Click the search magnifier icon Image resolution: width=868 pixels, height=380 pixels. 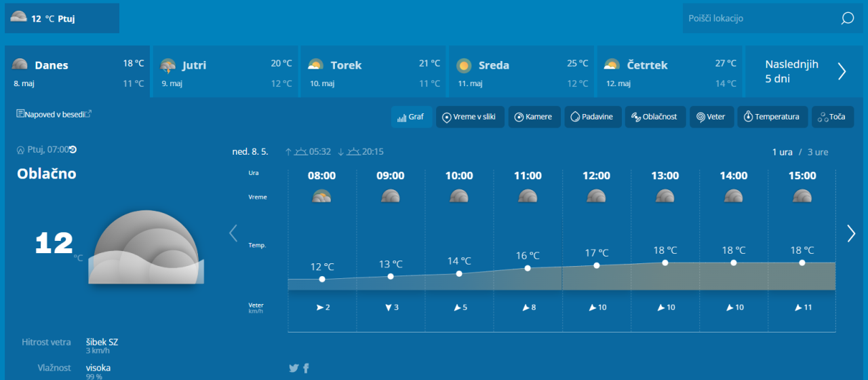point(847,18)
